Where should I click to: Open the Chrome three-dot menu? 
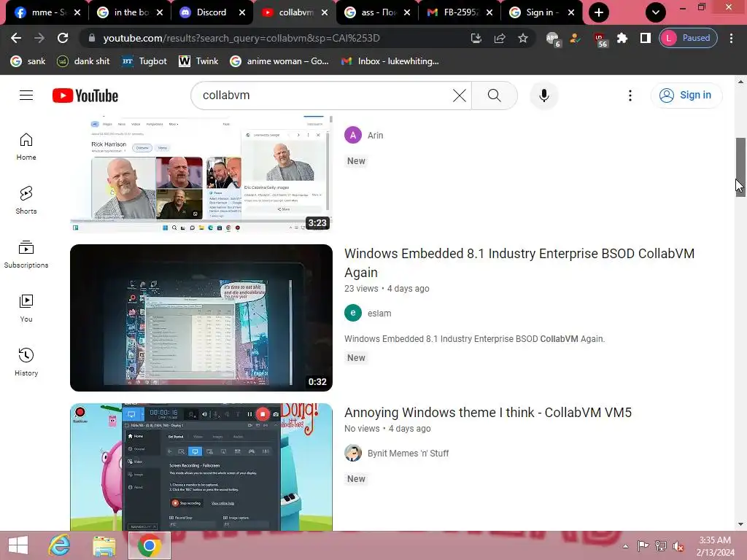tap(731, 38)
